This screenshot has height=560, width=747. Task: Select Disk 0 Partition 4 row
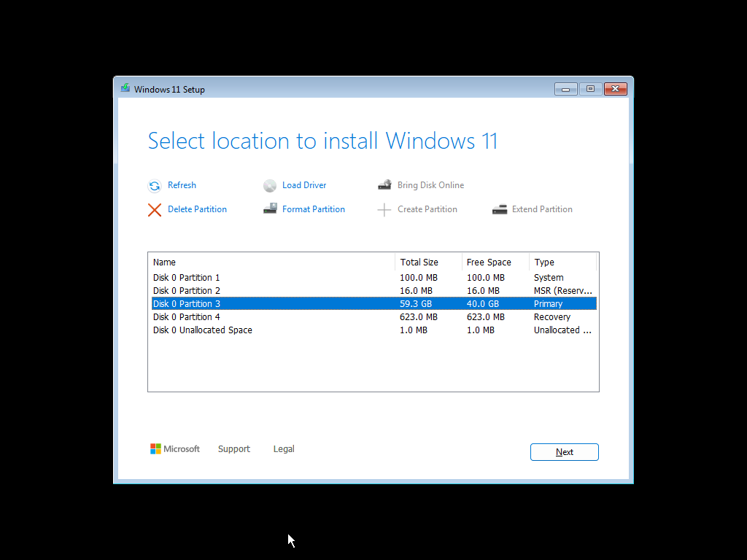point(374,317)
